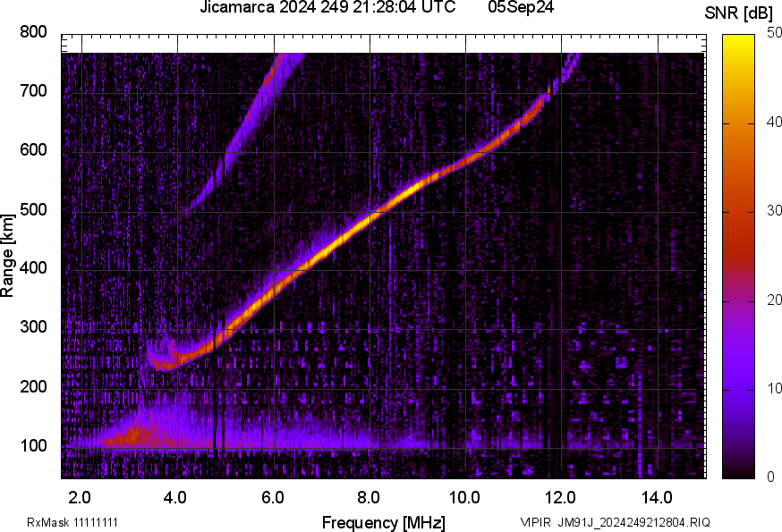This screenshot has width=782, height=532.
Task: Click the range tick label 600
Action: tap(33, 150)
